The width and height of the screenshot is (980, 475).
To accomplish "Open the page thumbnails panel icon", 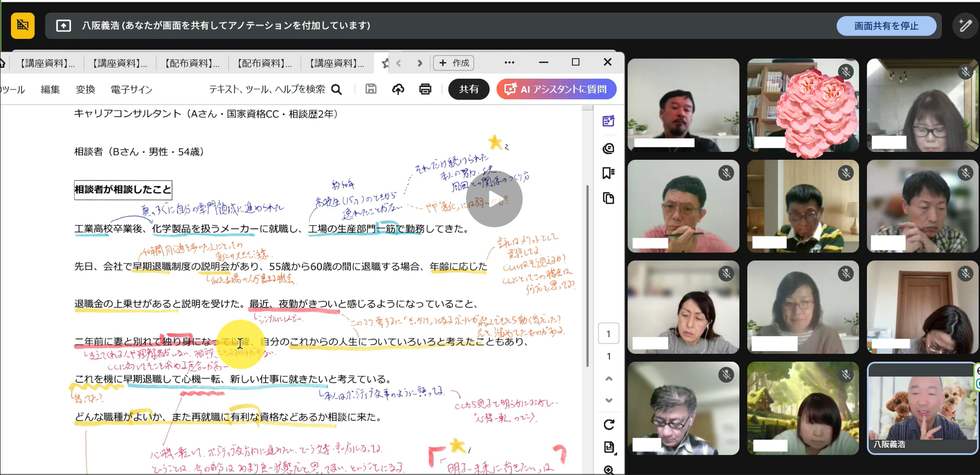I will 608,198.
